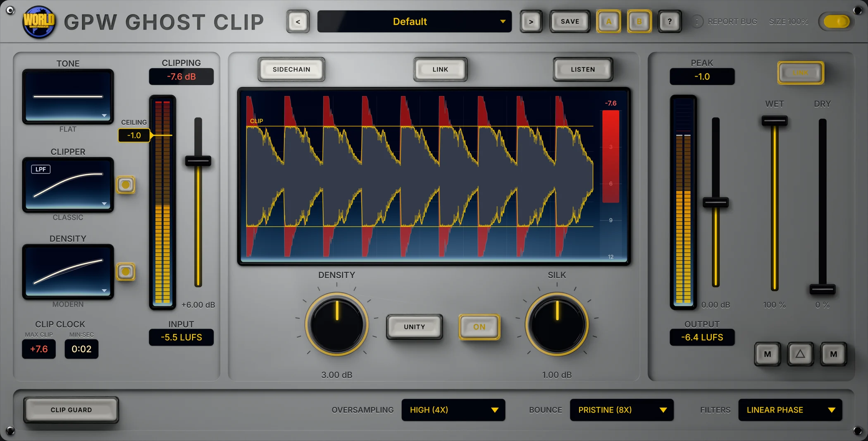Click the GPW World logo icon

point(38,22)
